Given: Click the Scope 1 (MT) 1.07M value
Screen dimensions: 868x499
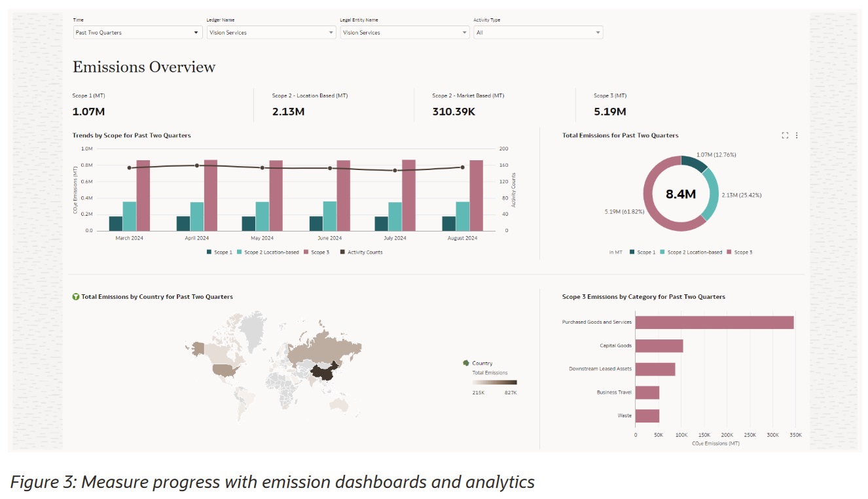Looking at the screenshot, I should 88,112.
